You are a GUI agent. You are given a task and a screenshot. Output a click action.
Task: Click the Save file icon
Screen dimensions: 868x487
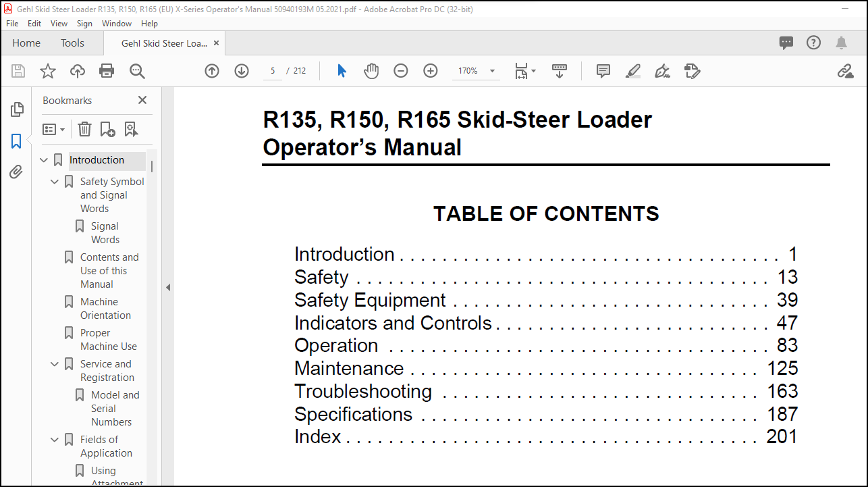[x=18, y=71]
